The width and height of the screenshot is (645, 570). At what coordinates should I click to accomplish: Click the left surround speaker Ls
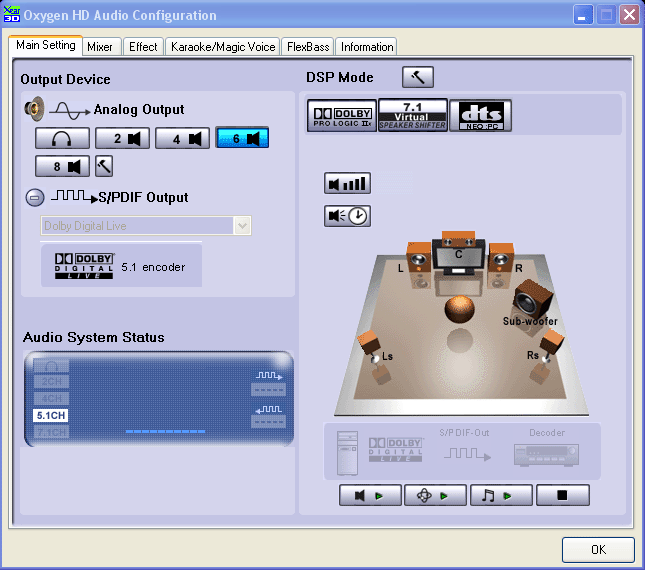tap(370, 343)
